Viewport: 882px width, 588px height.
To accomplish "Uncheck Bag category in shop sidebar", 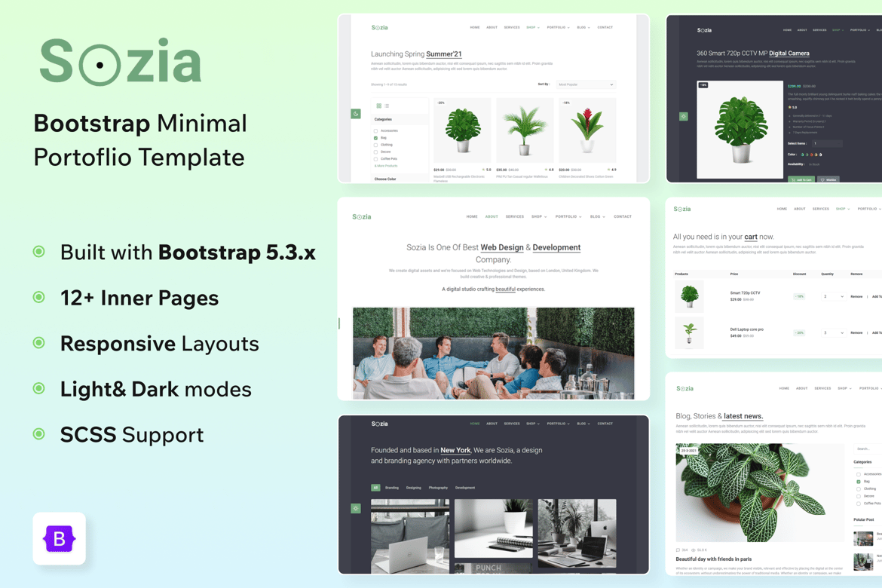I will tap(375, 138).
